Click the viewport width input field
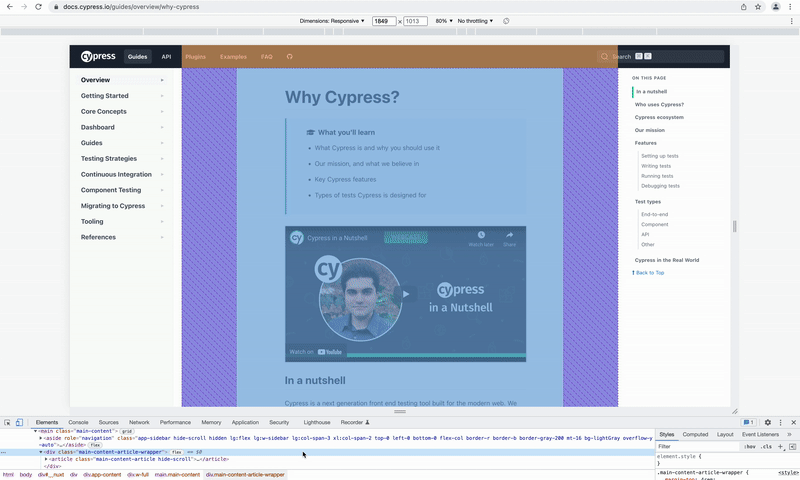The image size is (800, 480). point(384,21)
